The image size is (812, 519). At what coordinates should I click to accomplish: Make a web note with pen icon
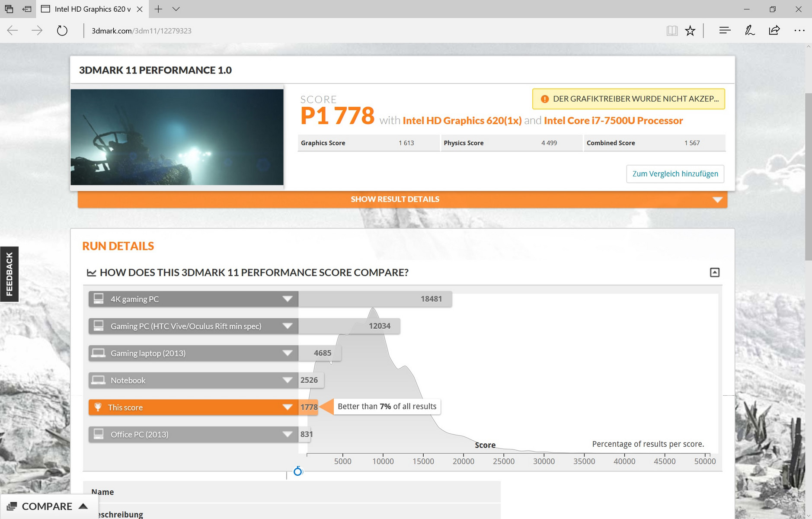pos(750,30)
